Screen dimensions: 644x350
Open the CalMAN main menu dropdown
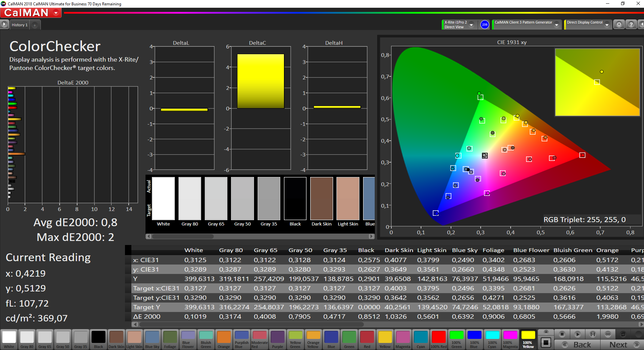56,13
